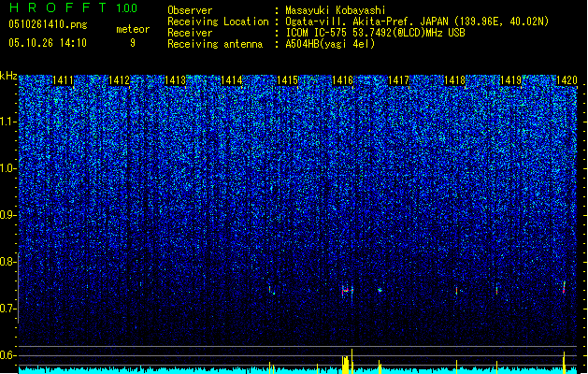Click the 1414 time marker
The height and width of the screenshot is (374, 588).
[x=231, y=80]
